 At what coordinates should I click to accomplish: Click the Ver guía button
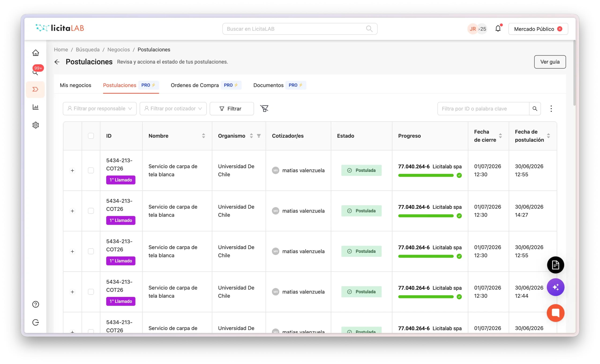point(550,62)
